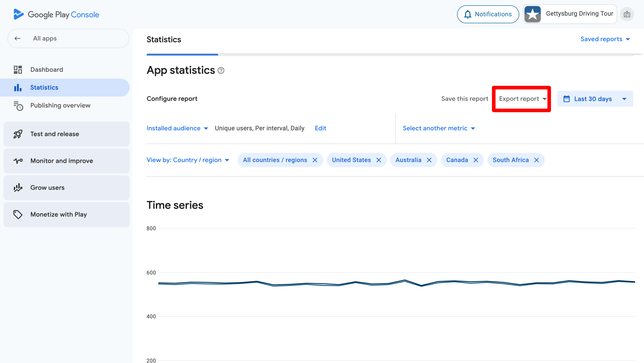This screenshot has height=363, width=644.
Task: Click the Dashboard grid icon
Action: 18,70
